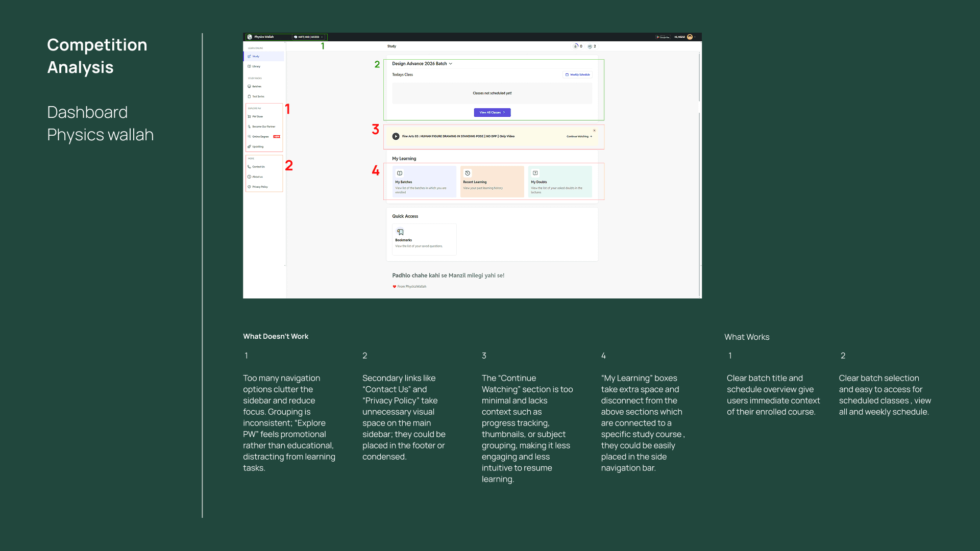The image size is (980, 551).
Task: Click the View All Classes button
Action: (492, 112)
